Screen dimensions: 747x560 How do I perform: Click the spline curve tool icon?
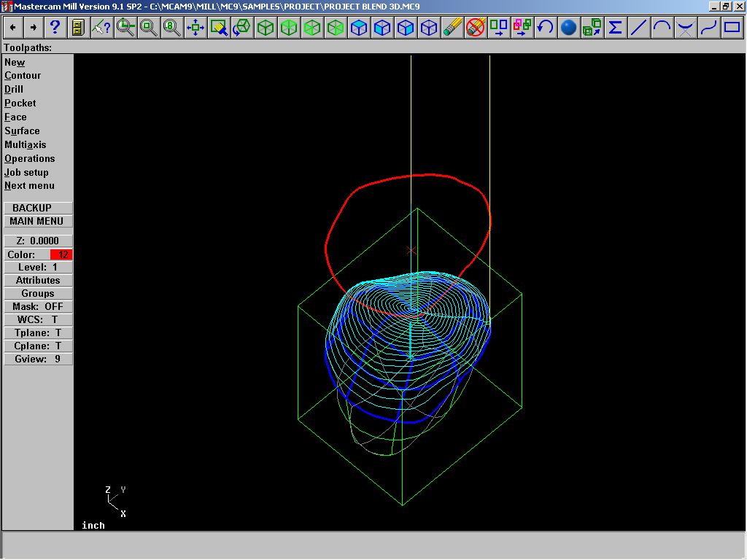click(x=708, y=28)
